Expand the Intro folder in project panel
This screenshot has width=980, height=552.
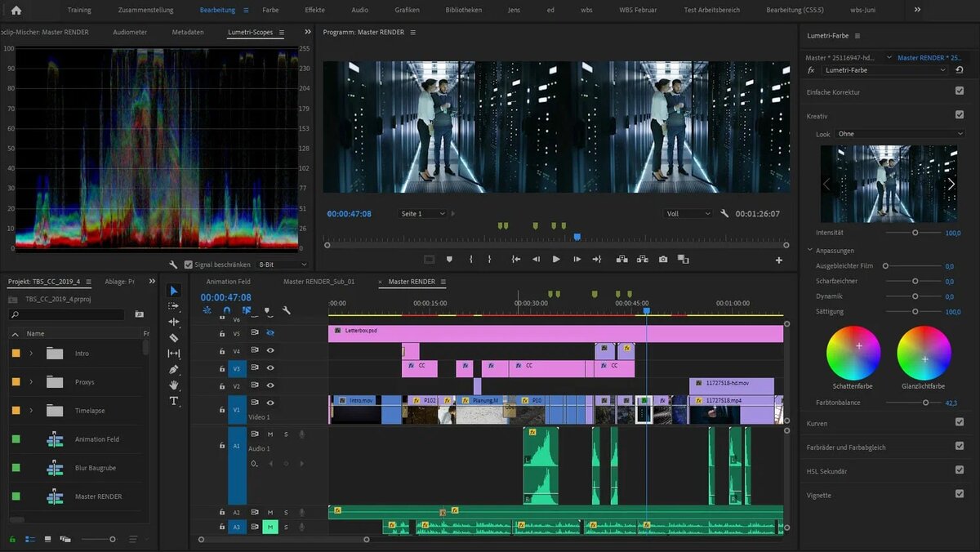point(31,354)
